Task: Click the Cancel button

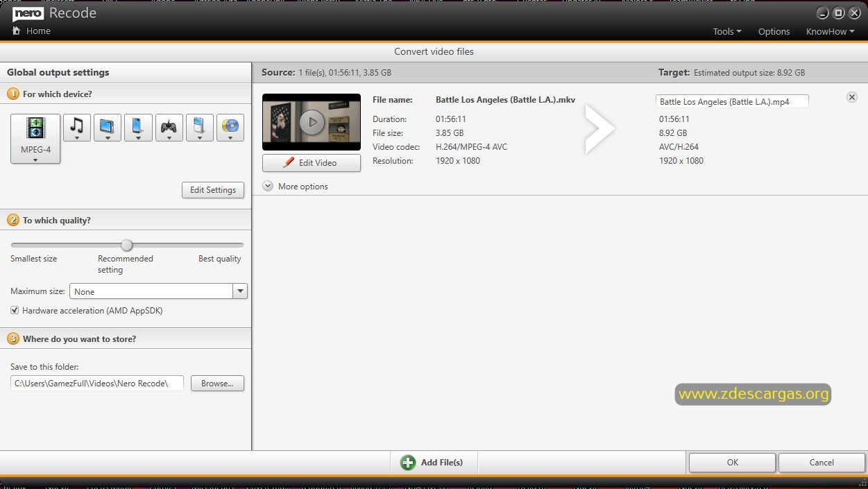Action: tap(822, 463)
